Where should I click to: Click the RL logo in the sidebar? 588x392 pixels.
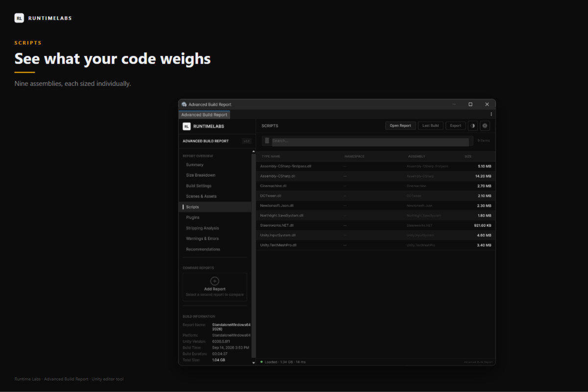pos(187,126)
